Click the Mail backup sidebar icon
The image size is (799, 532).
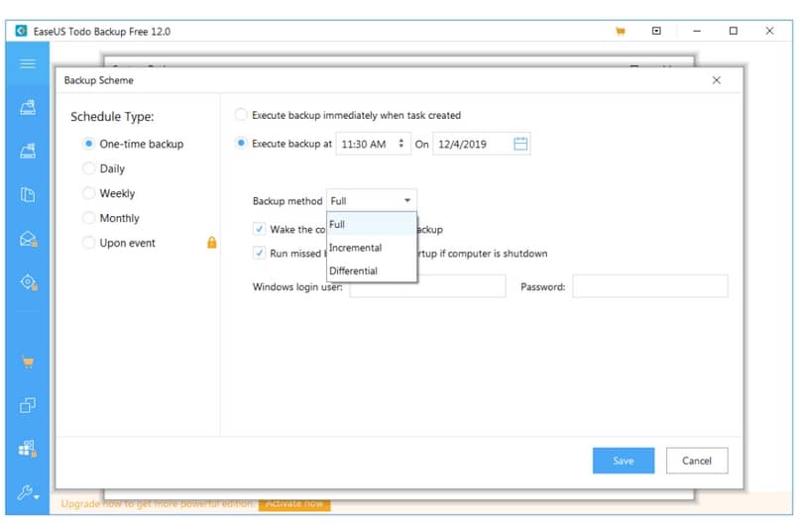pyautogui.click(x=28, y=239)
